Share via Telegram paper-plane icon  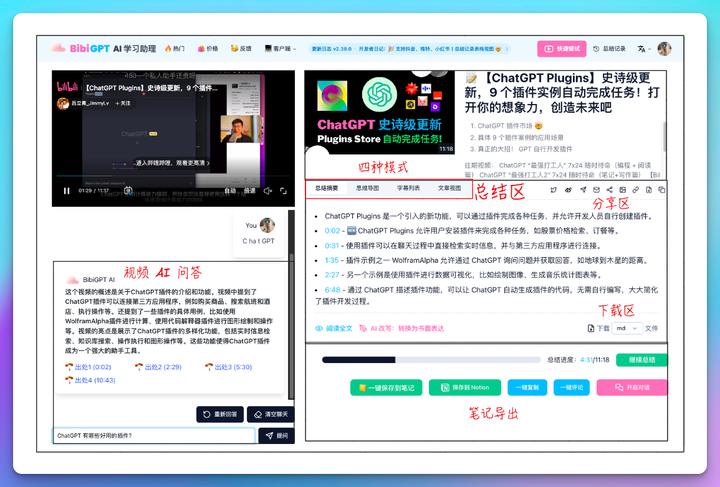pyautogui.click(x=583, y=190)
